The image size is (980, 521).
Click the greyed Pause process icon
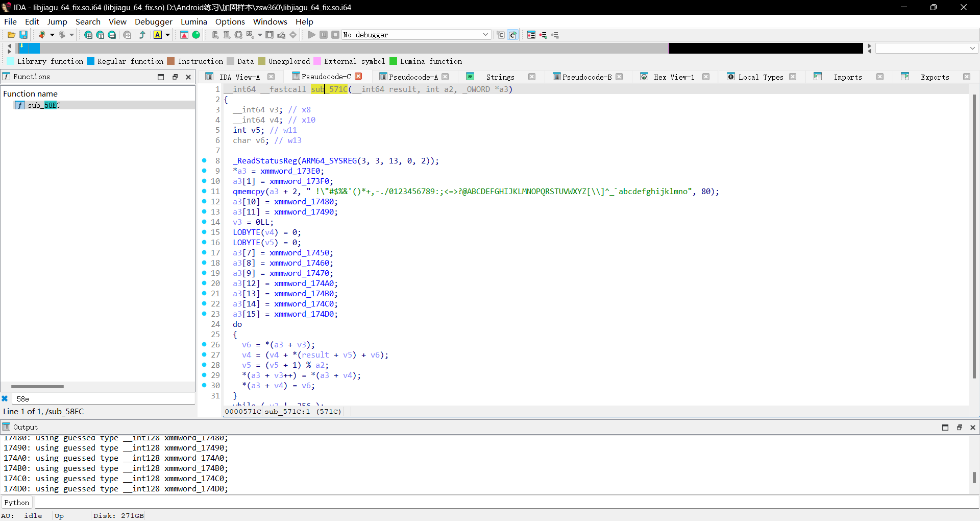coord(324,35)
